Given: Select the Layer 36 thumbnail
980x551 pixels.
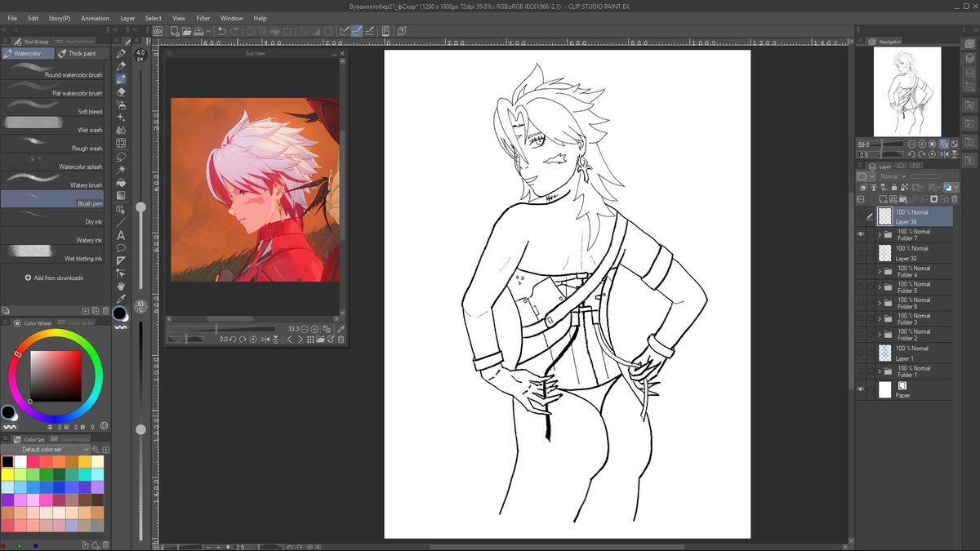Looking at the screenshot, I should [884, 216].
